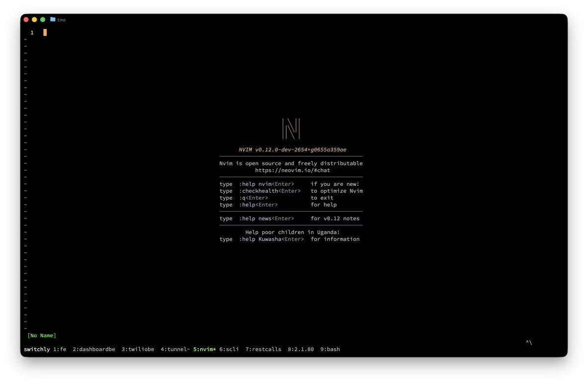Image resolution: width=588 pixels, height=384 pixels.
Task: Click 'if you are new!' text
Action: pos(335,184)
